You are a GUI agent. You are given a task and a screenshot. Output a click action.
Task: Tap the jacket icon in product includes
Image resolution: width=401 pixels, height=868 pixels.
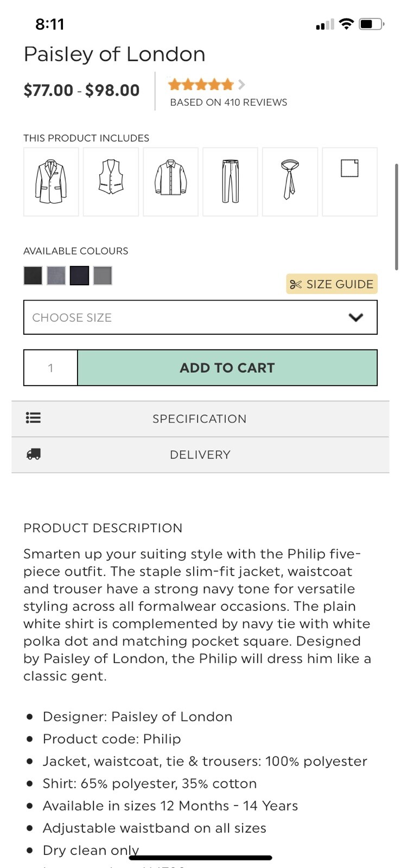(x=51, y=182)
